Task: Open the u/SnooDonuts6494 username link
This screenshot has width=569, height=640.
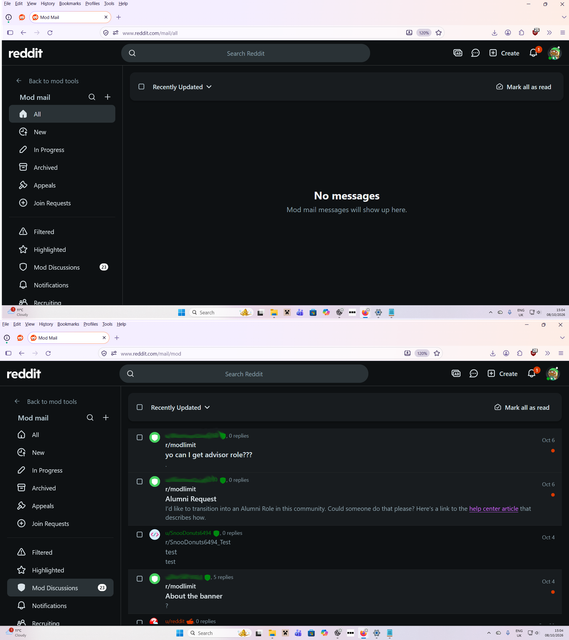Action: [x=188, y=533]
